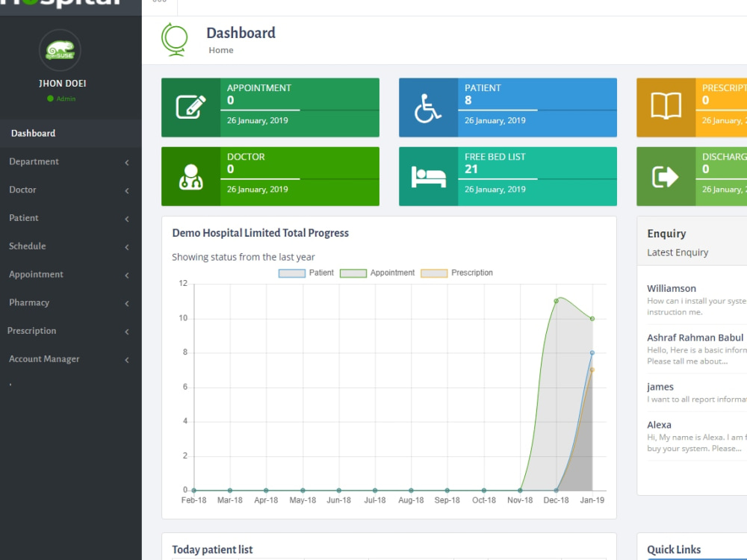The image size is (747, 560).
Task: Click the Jan-19 patient data point
Action: [592, 353]
